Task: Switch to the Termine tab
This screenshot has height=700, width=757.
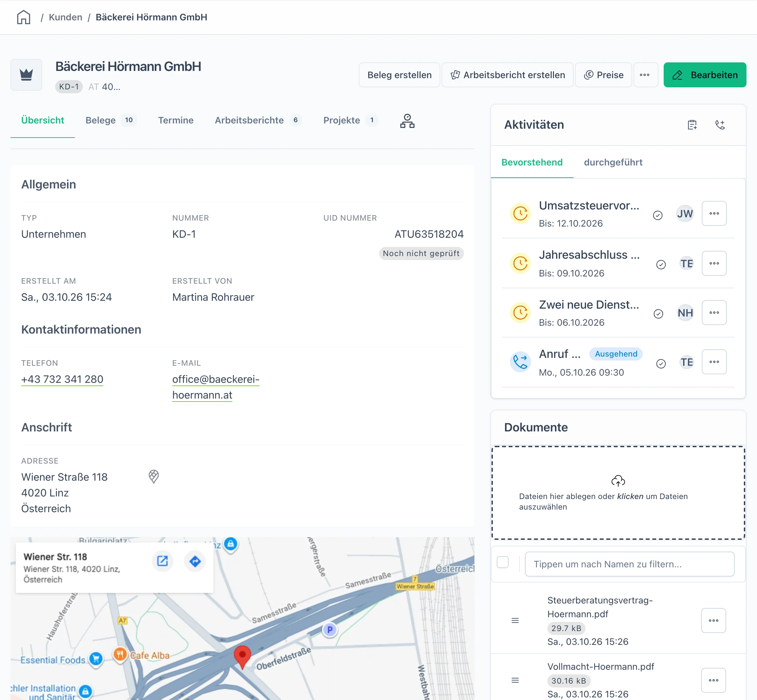Action: tap(176, 120)
